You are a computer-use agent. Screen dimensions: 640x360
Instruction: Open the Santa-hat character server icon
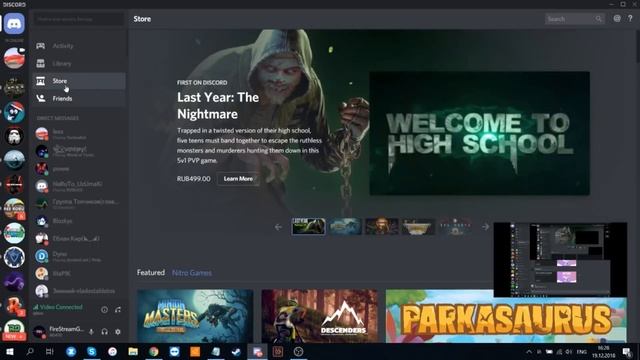tap(14, 112)
